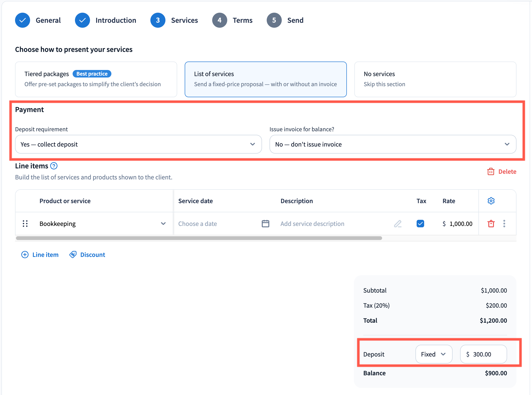Uncheck the Tax checkbox for Bookkeeping

pos(420,224)
